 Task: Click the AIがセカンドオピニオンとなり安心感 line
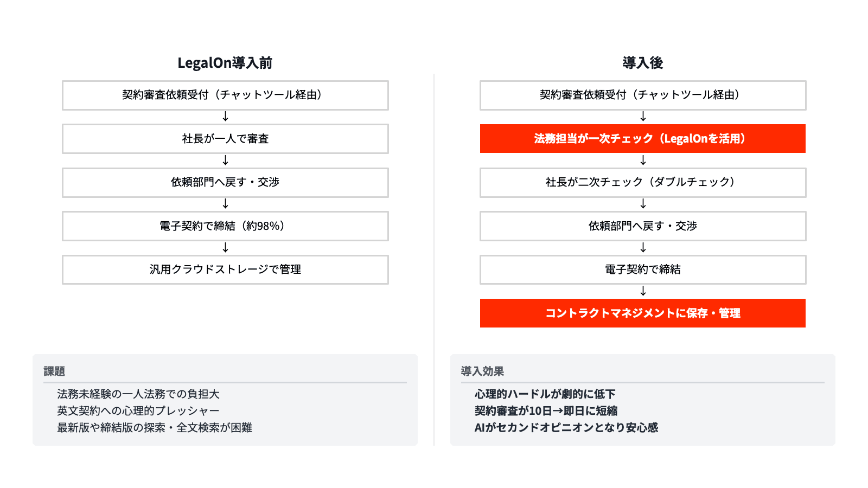click(x=566, y=428)
